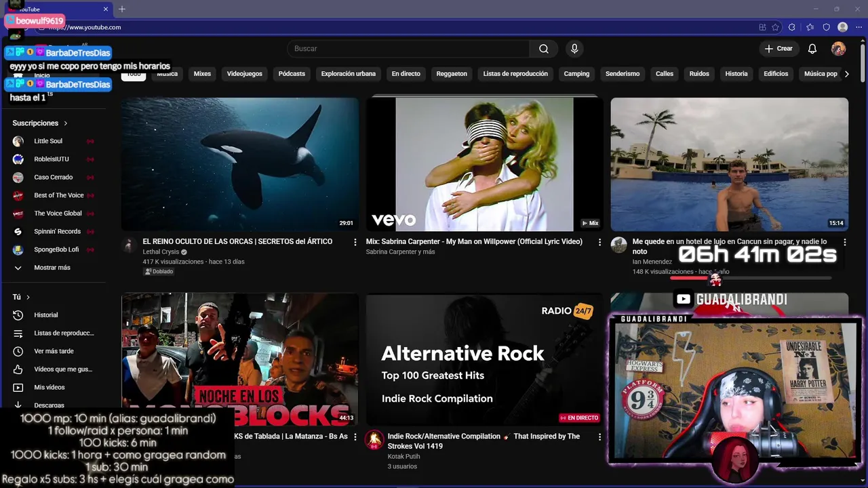
Task: Select the Senderismo filter chip
Action: click(x=623, y=74)
